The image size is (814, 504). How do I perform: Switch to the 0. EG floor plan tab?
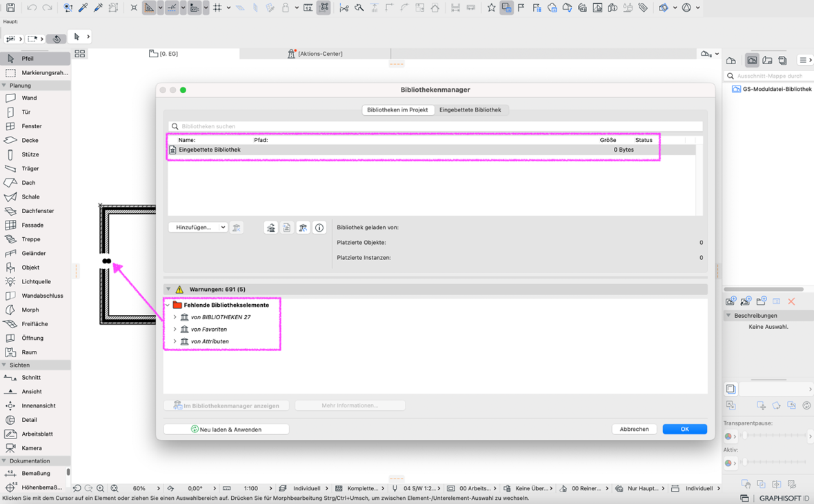tap(163, 54)
